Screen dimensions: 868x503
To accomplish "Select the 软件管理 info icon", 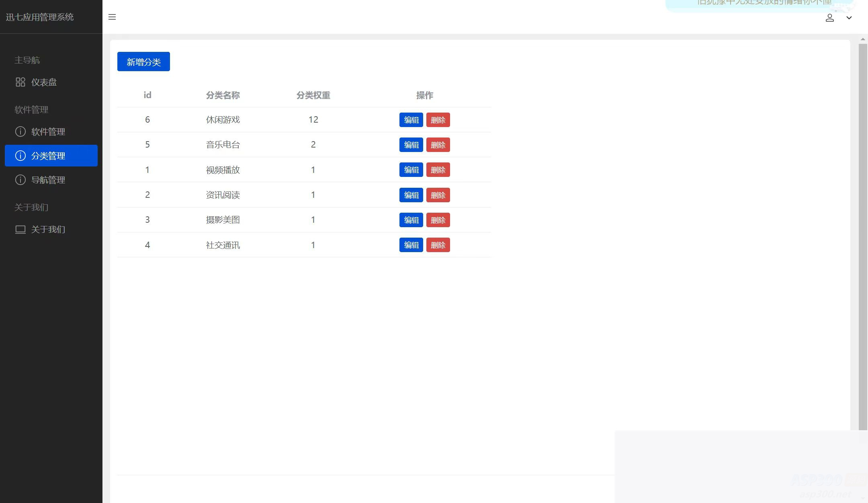I will [20, 131].
